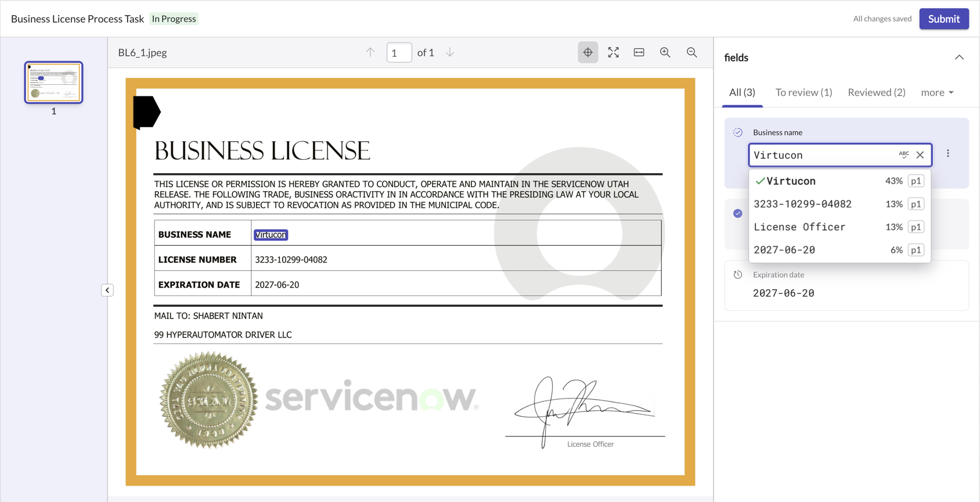The height and width of the screenshot is (502, 980).
Task: Toggle Business name review status circle
Action: point(737,132)
